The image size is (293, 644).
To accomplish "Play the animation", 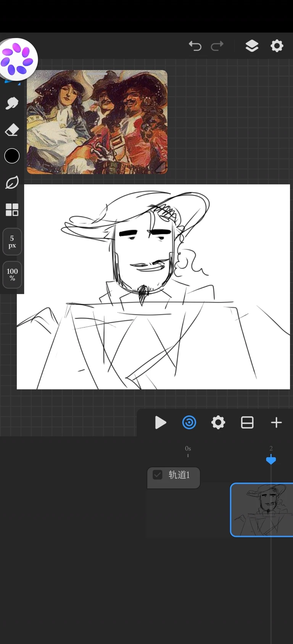I will (x=161, y=422).
